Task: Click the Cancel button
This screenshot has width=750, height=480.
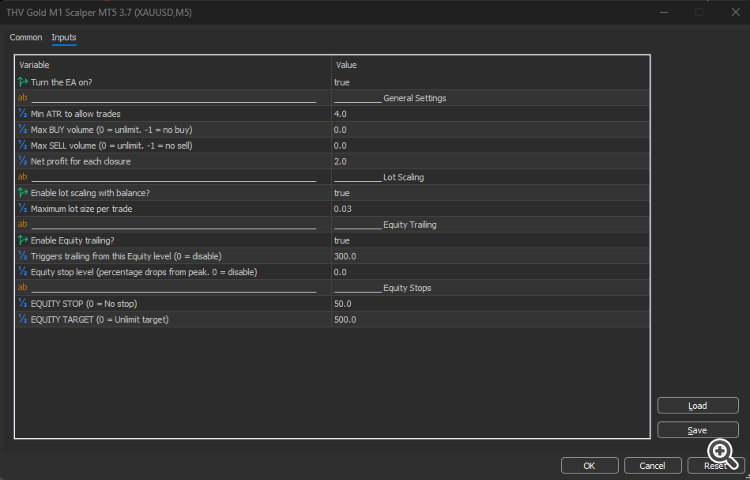Action: coord(652,465)
